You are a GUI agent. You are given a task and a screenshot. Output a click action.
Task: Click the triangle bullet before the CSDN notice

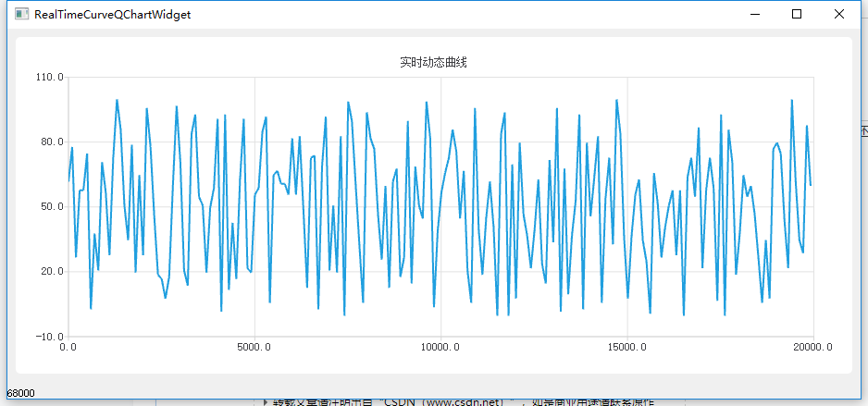pos(266,402)
